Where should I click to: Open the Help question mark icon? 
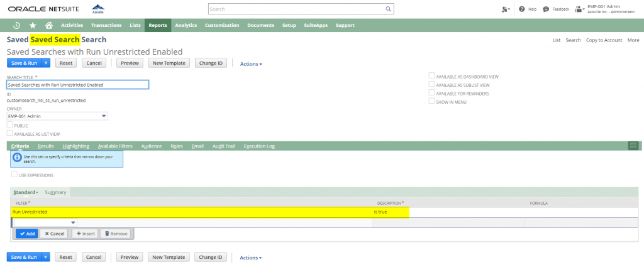pyautogui.click(x=521, y=9)
